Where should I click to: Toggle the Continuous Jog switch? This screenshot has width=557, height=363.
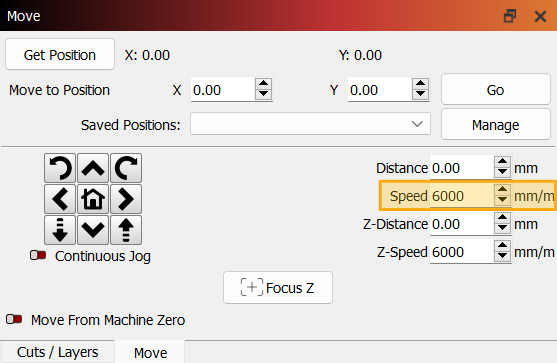coord(38,255)
